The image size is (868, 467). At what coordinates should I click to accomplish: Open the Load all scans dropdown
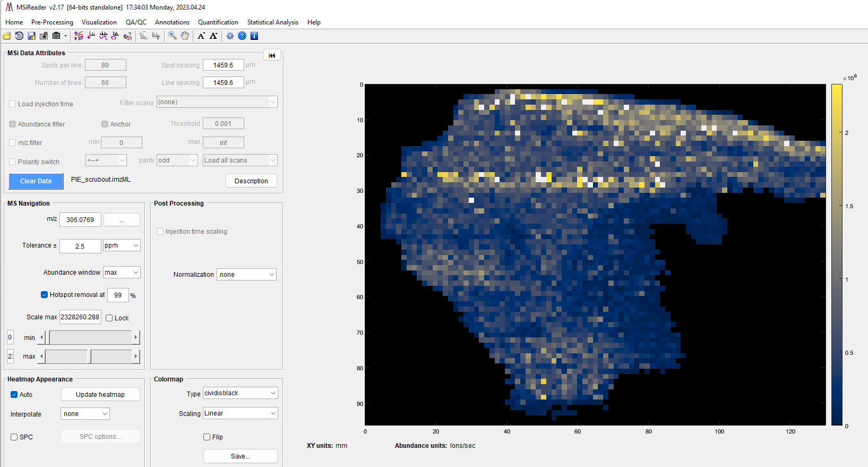coord(240,160)
